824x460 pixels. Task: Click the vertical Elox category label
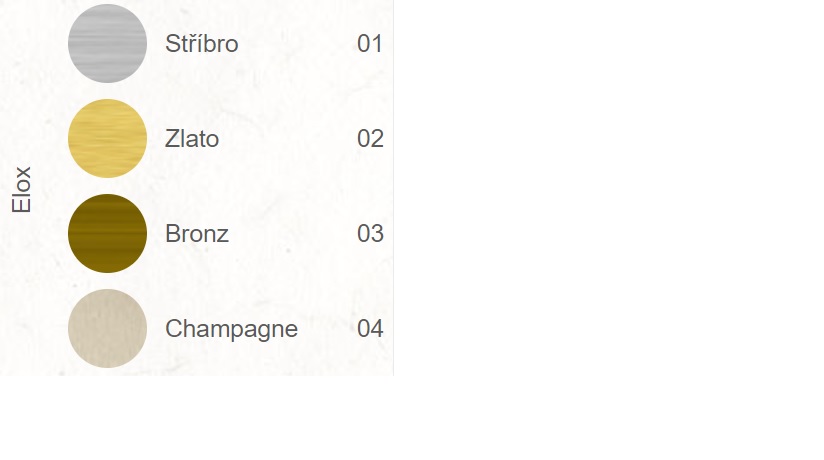pos(22,189)
